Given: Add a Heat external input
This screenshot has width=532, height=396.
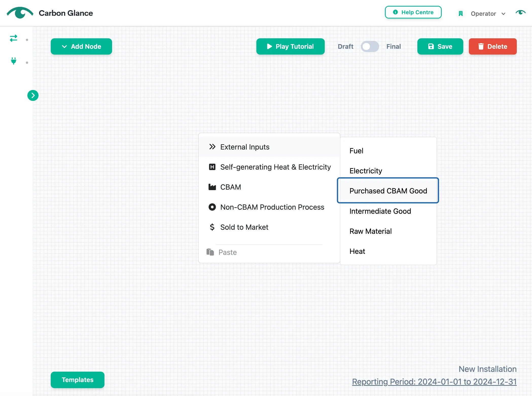Looking at the screenshot, I should coord(388,251).
